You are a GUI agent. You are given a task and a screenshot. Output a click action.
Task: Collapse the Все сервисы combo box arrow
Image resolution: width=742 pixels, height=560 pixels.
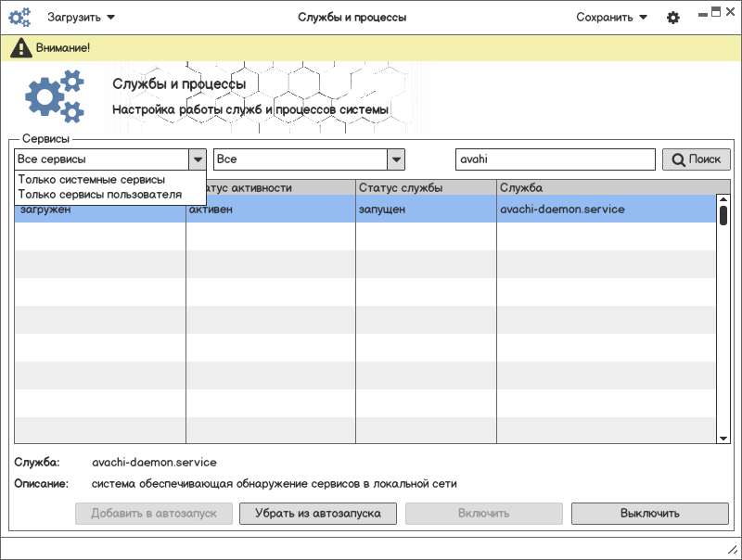[197, 159]
